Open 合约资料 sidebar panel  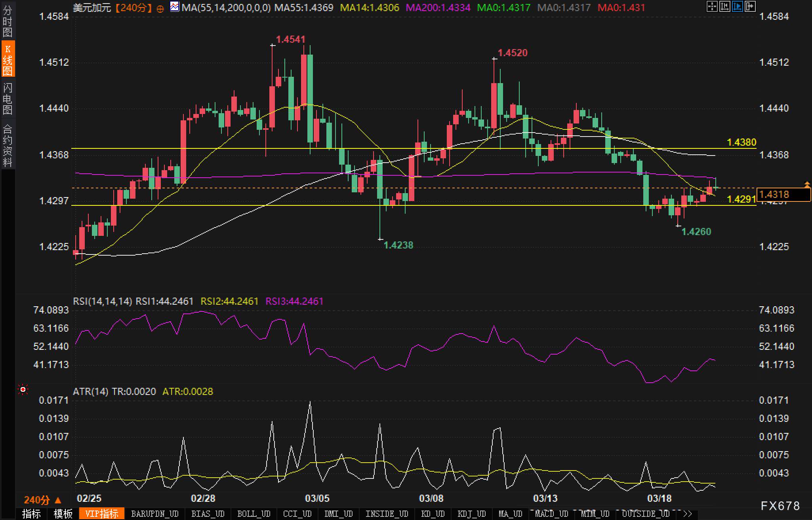(8, 145)
